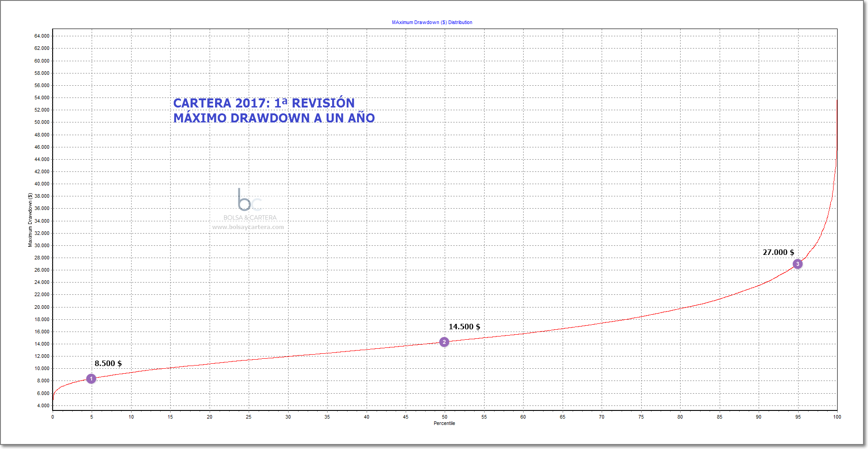Click the 'MAximum Drawdown ($) Distribution' chart title

point(432,22)
